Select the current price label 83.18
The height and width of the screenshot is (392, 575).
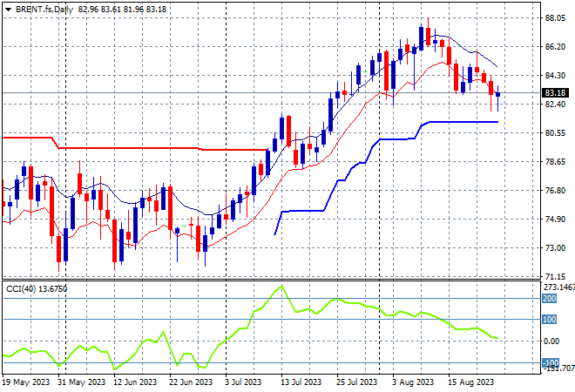click(555, 93)
